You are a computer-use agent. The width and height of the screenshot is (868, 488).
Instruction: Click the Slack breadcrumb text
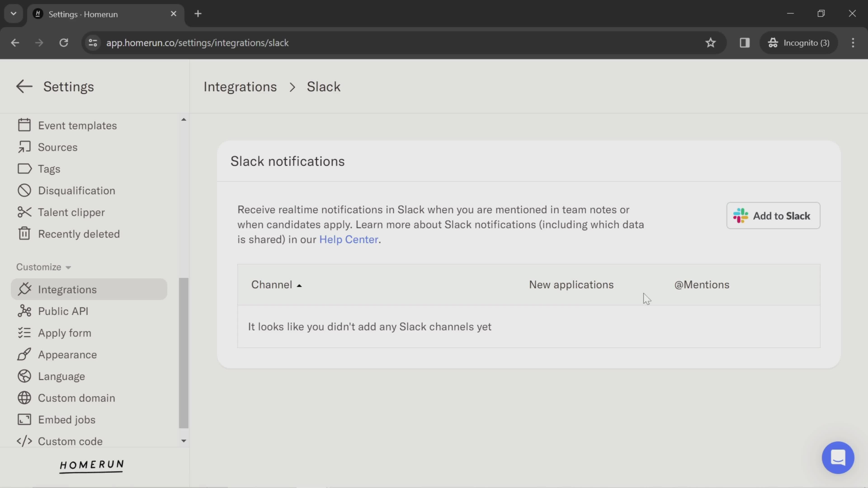[x=323, y=87]
